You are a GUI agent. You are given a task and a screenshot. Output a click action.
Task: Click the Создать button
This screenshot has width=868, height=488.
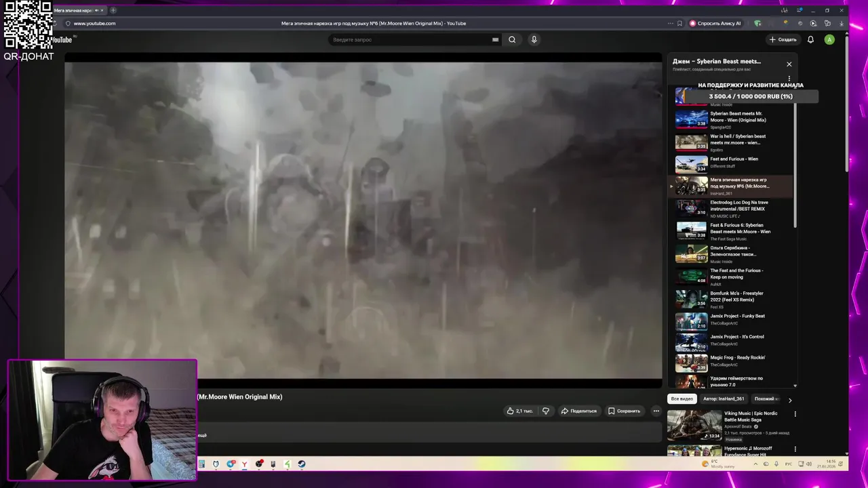click(x=783, y=39)
